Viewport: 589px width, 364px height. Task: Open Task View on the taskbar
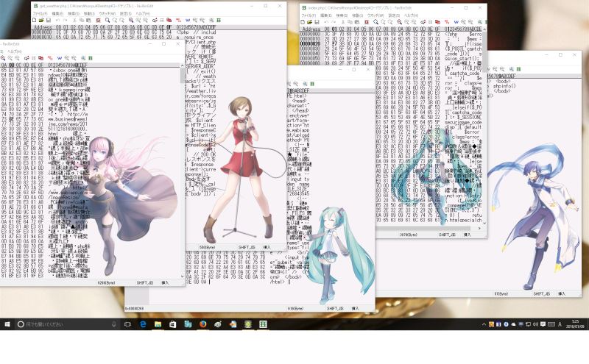click(127, 324)
